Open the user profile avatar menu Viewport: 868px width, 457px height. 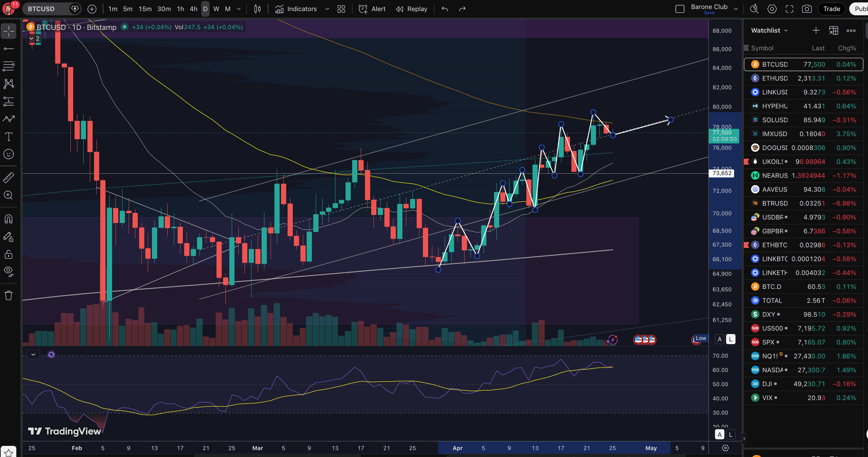8,8
